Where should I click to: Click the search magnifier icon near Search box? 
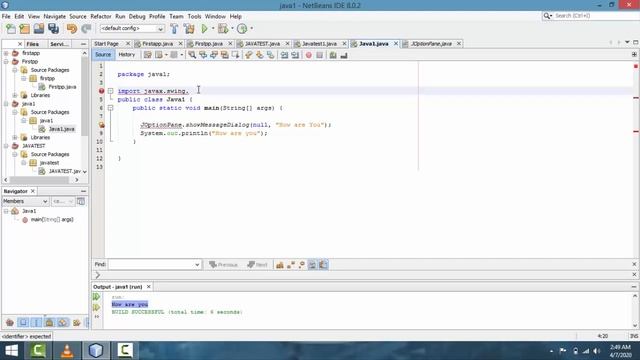pyautogui.click(x=547, y=16)
